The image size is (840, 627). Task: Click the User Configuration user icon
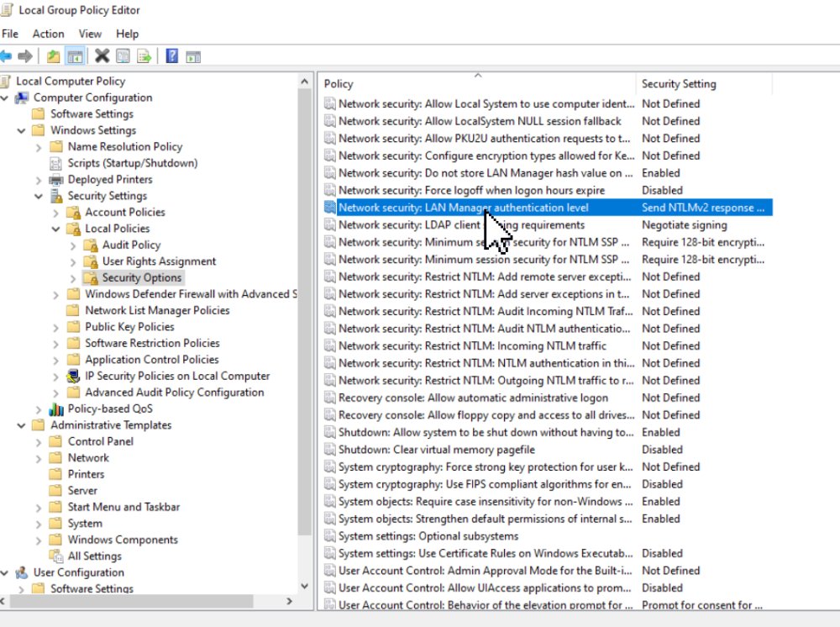tap(22, 572)
